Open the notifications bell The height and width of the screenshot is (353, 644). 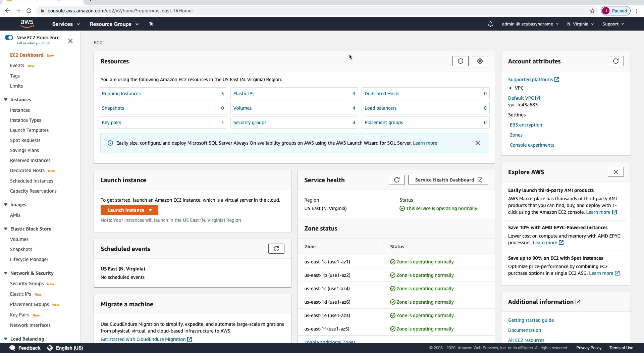click(x=490, y=24)
